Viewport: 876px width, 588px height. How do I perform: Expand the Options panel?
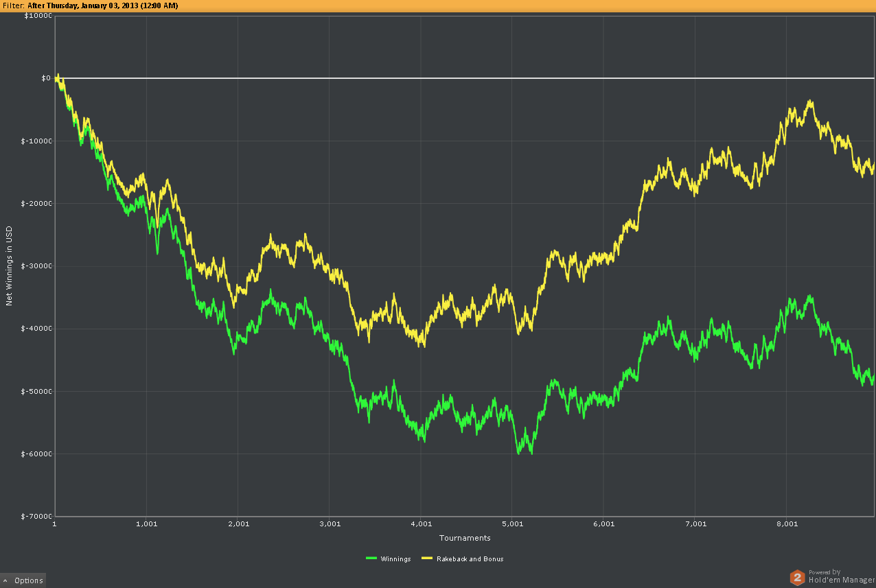23,580
